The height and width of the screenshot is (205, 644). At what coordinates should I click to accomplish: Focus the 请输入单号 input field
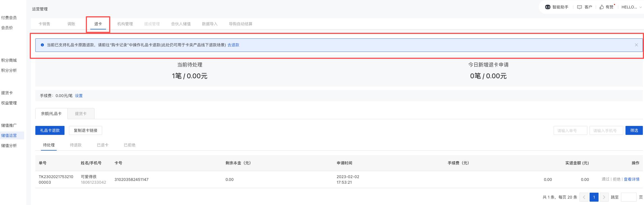[x=570, y=130]
